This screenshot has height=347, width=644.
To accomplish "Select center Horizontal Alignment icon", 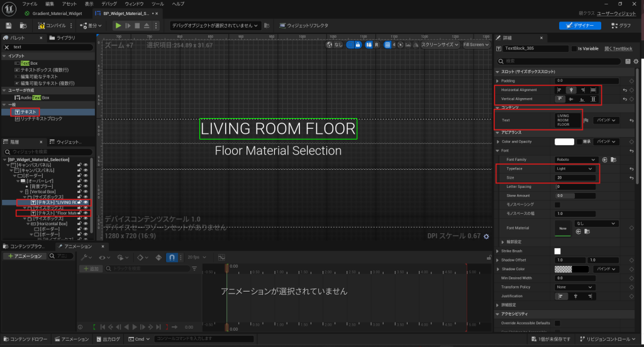I will [571, 90].
